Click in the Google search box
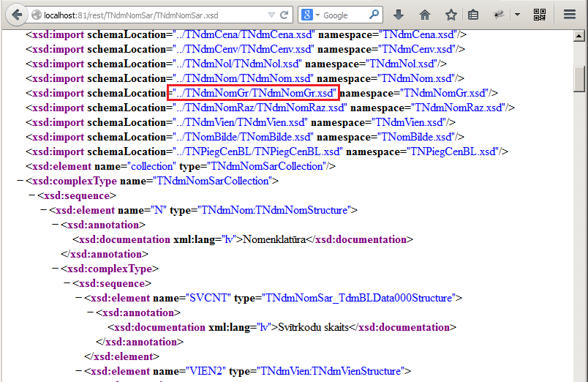 point(344,15)
